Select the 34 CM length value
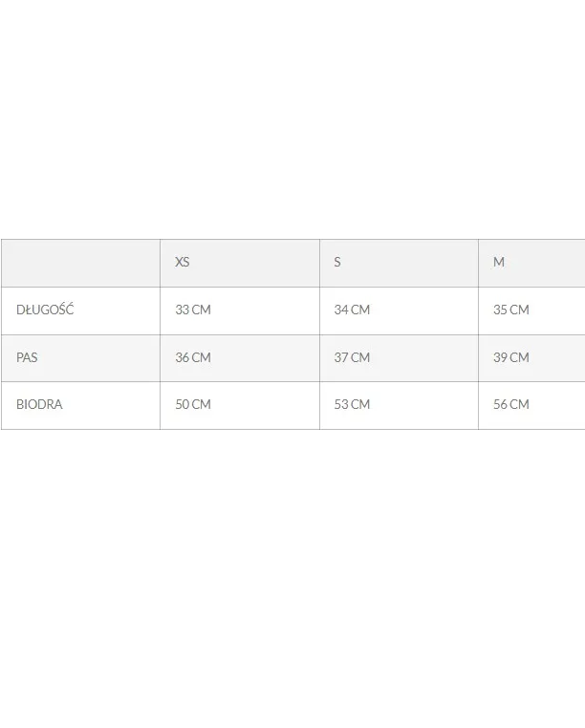 pos(352,310)
